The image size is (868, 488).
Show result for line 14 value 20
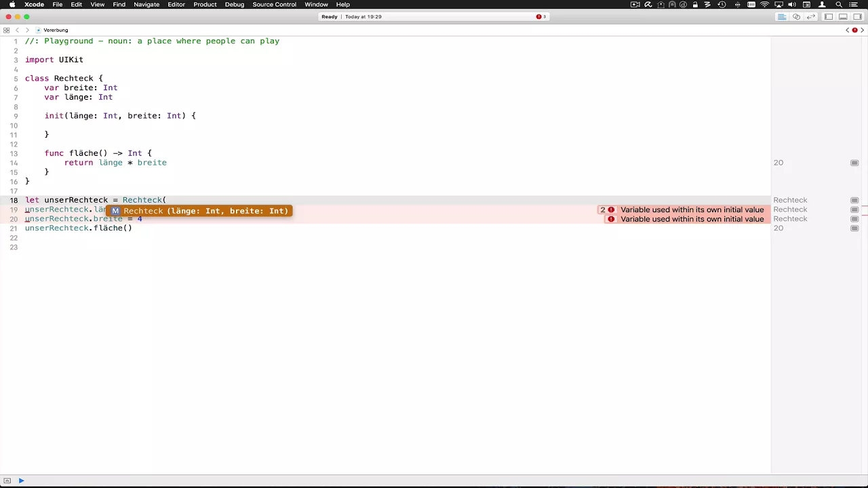tap(854, 163)
